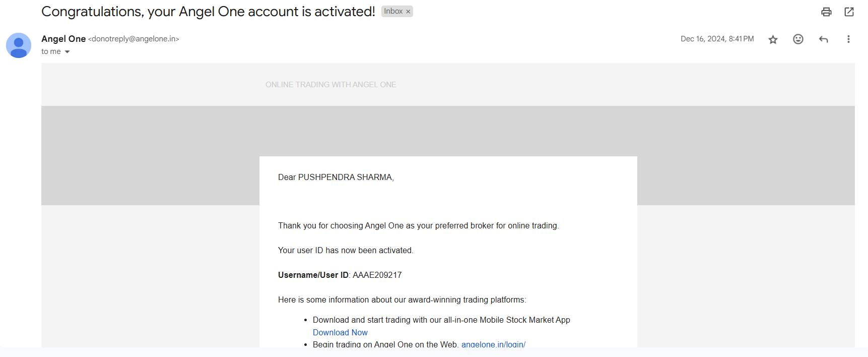Click the user ID AAAE209217

[x=377, y=275]
